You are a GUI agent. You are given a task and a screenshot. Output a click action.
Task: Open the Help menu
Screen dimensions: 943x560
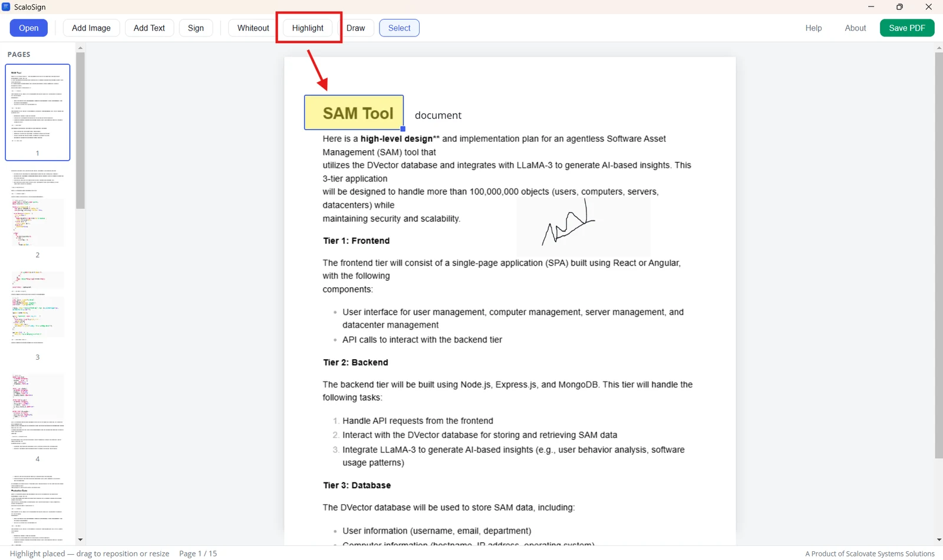(813, 28)
